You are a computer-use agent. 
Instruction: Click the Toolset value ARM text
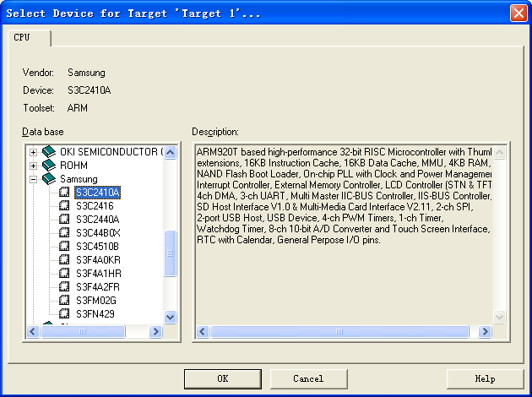coord(78,108)
